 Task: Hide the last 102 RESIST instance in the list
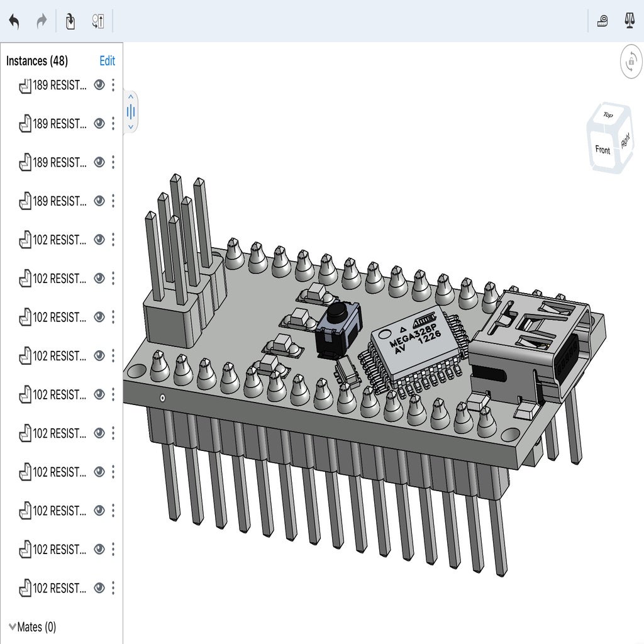click(x=99, y=588)
